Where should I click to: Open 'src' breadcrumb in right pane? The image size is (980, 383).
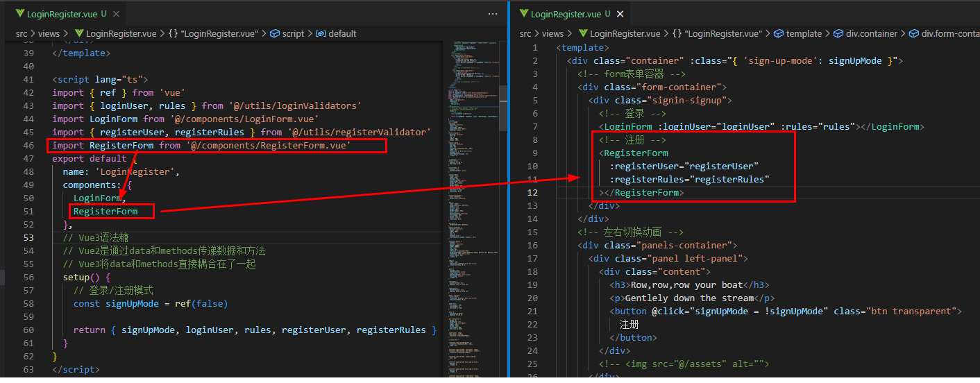click(526, 33)
